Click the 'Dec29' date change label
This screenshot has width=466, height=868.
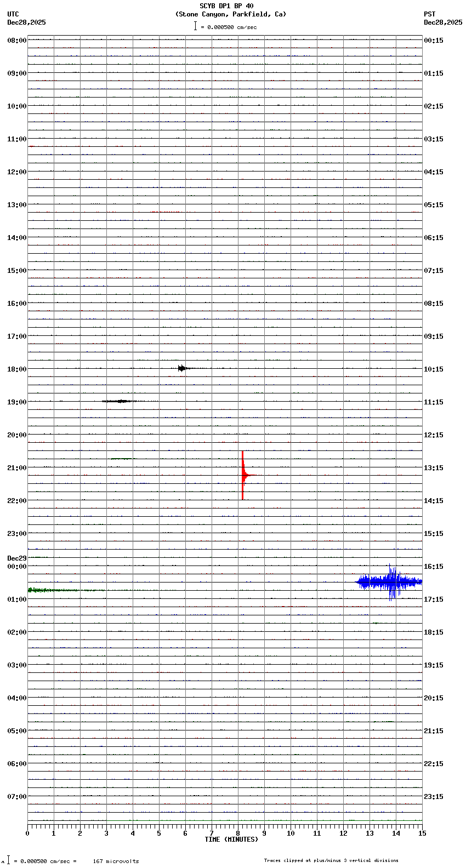(17, 559)
